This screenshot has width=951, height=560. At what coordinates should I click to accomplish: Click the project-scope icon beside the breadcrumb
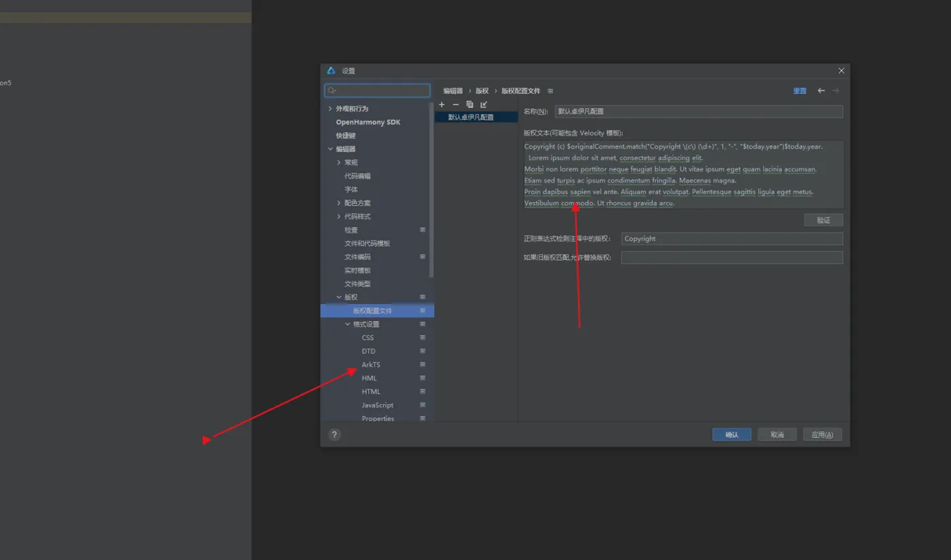click(550, 91)
